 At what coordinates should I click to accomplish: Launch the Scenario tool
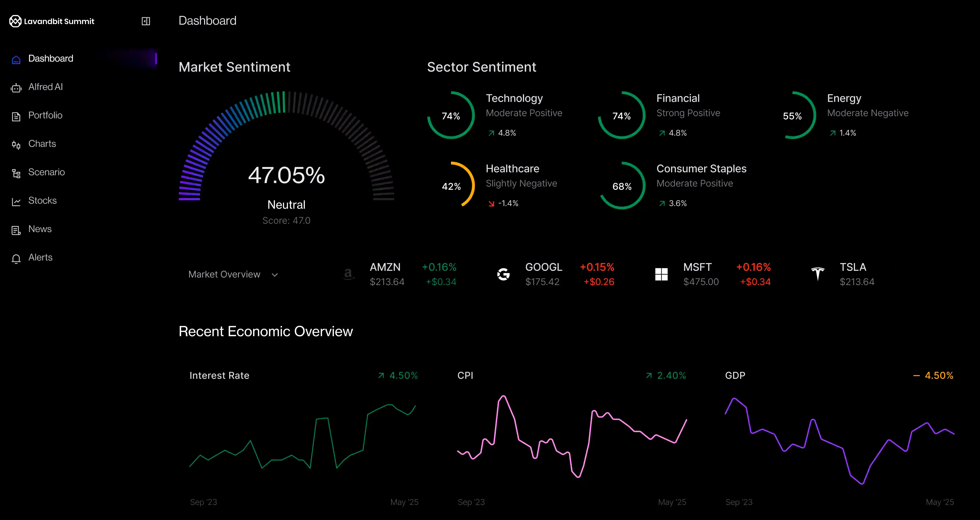point(46,172)
